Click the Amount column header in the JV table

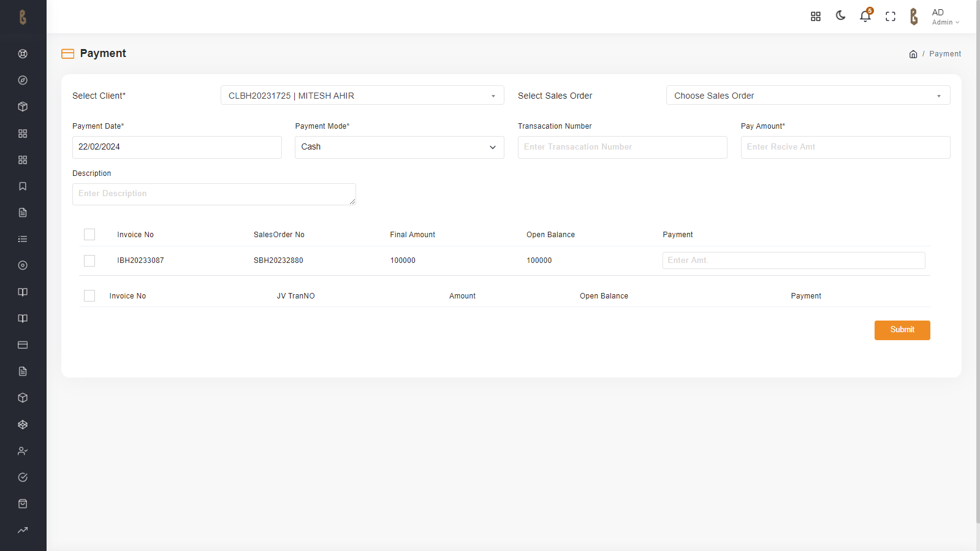click(462, 296)
